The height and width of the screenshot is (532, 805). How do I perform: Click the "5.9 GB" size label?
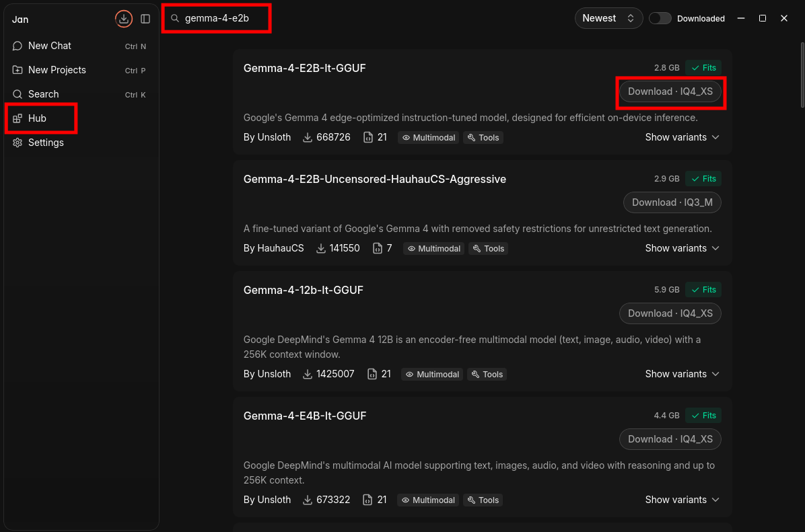pyautogui.click(x=666, y=290)
